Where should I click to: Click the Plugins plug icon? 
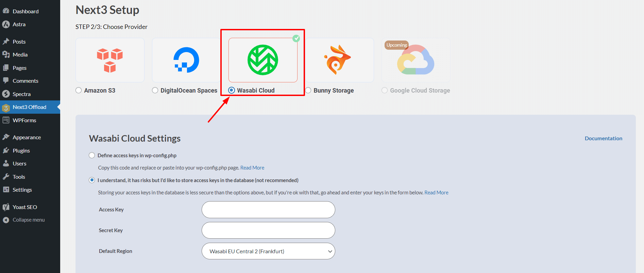click(6, 150)
